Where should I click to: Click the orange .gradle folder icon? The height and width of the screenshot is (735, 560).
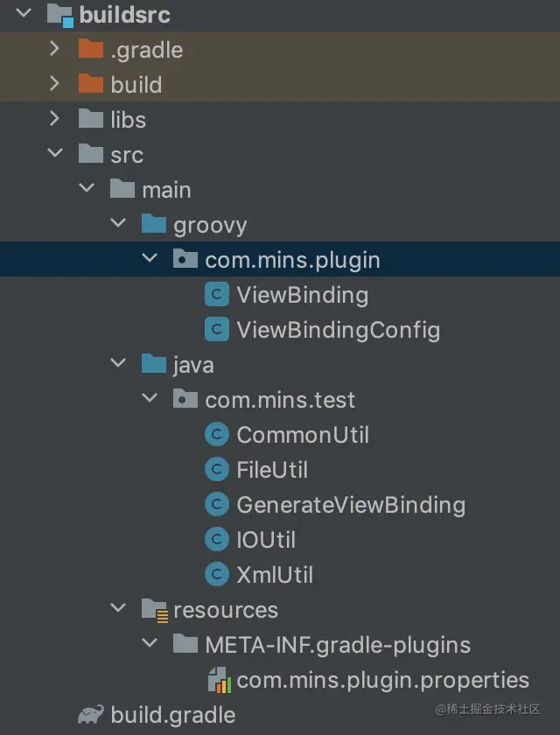point(90,50)
